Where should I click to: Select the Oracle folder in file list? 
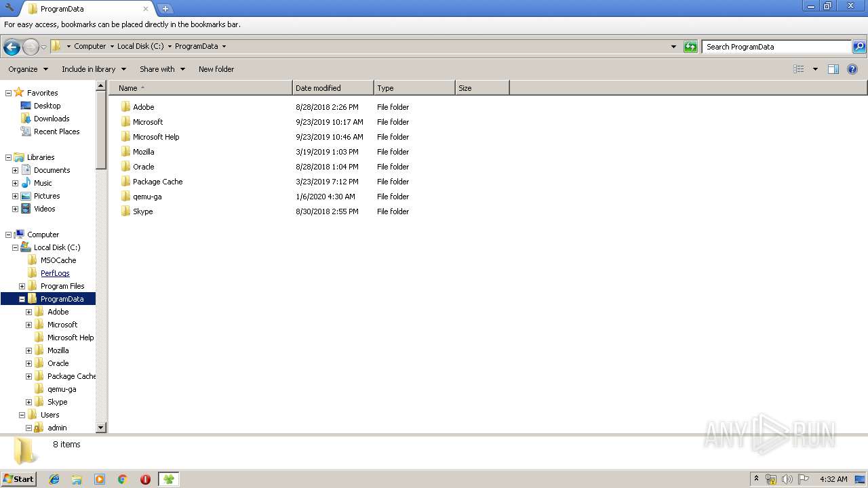143,167
